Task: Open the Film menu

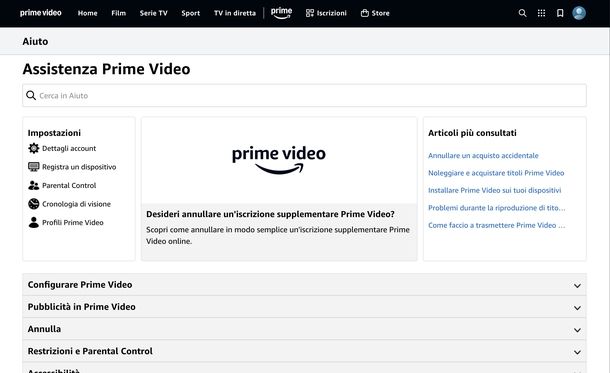Action: (119, 13)
